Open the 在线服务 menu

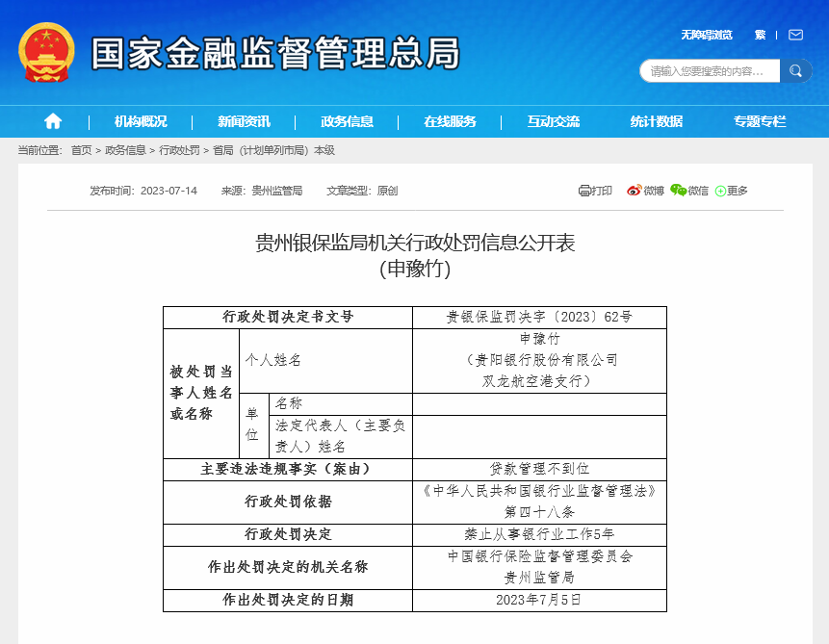click(450, 121)
